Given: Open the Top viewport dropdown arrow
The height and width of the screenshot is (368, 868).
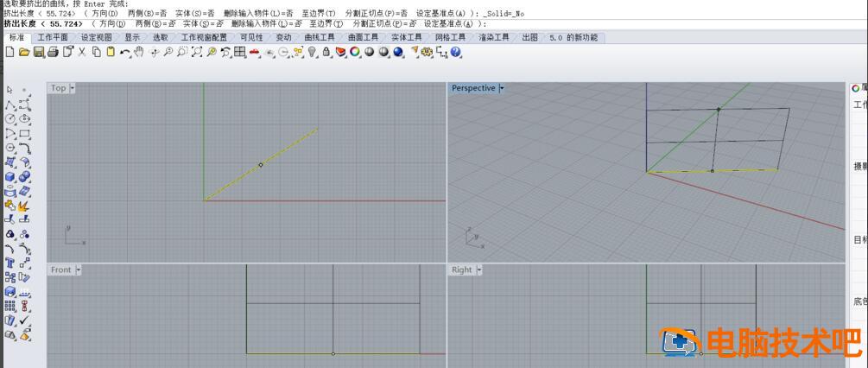Looking at the screenshot, I should point(73,88).
